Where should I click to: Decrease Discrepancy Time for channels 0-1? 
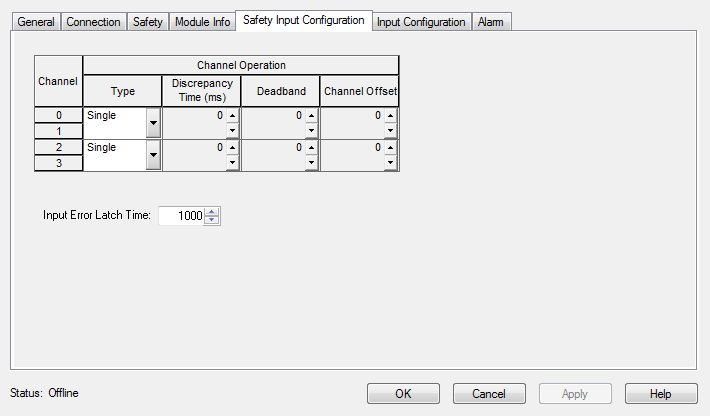232,131
